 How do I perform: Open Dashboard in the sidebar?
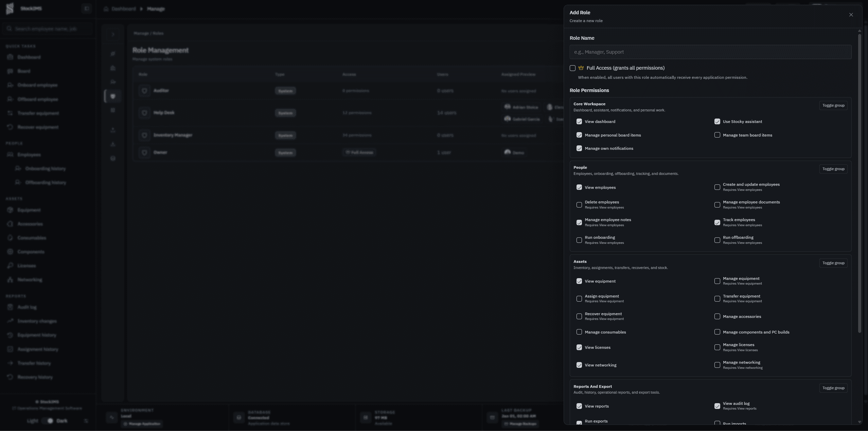coord(29,57)
